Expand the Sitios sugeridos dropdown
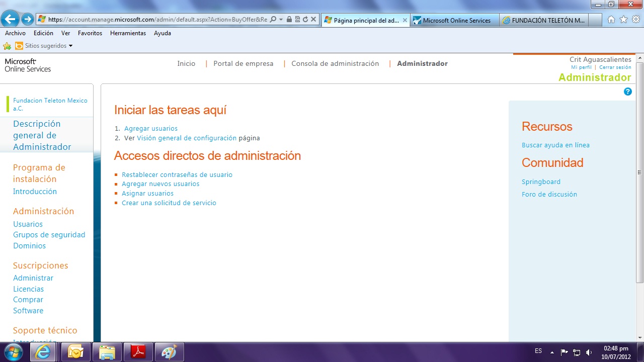 coord(70,46)
